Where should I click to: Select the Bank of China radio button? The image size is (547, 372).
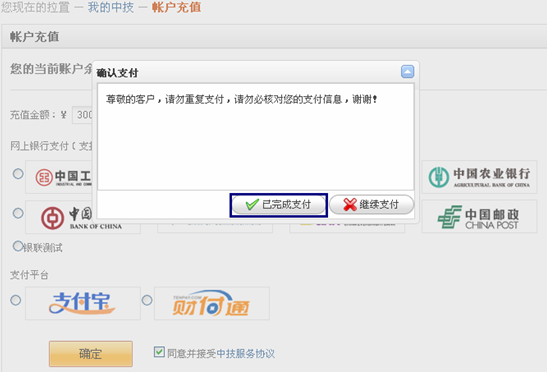pos(18,213)
